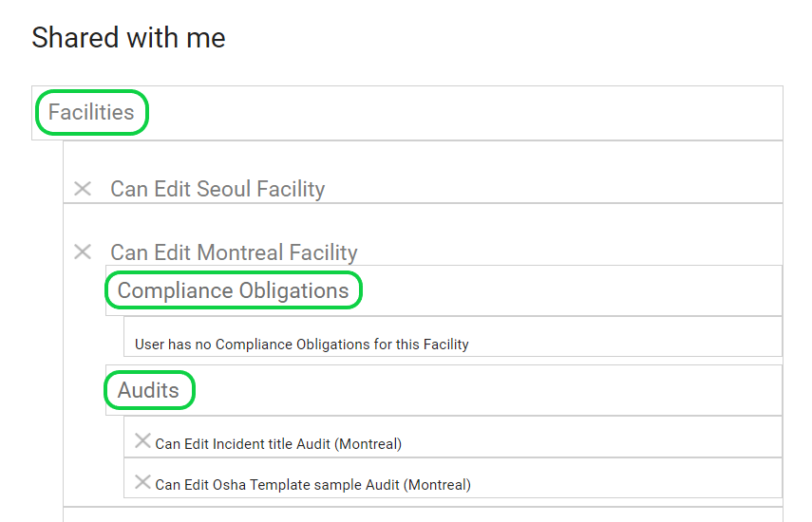Click '(Montreal)' in the Osha Template Audit row

(437, 485)
